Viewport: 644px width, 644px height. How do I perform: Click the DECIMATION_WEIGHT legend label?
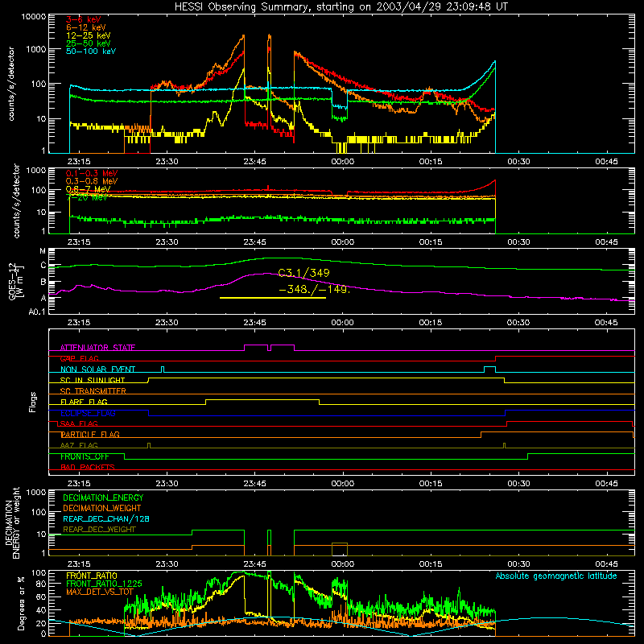tap(102, 509)
